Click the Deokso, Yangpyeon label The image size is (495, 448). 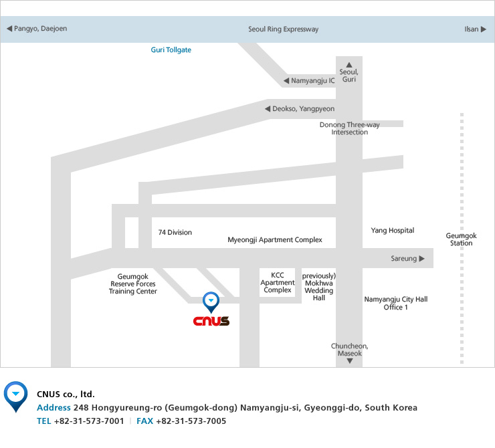pyautogui.click(x=304, y=108)
